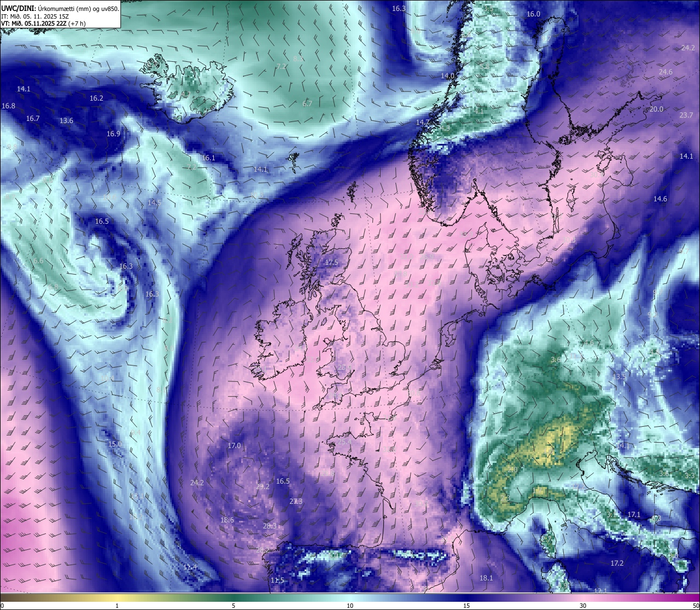Screen dimensions: 700x610
Task: Click the 25.4 value label
Action: click(345, 442)
